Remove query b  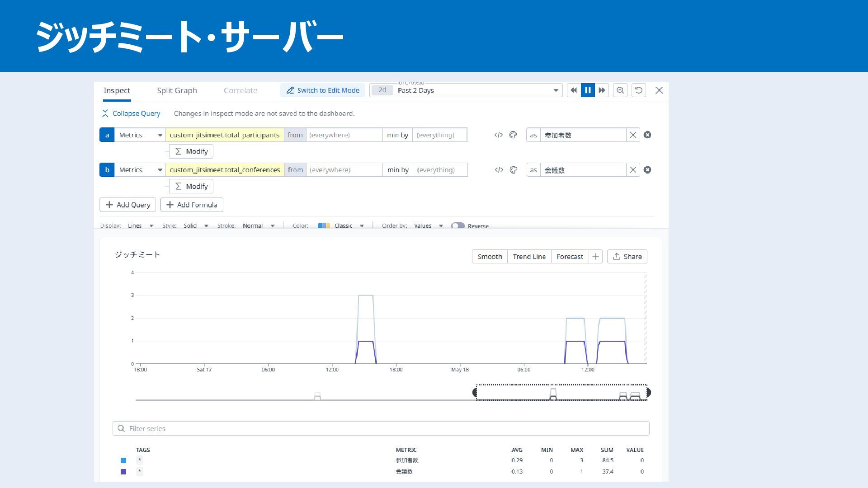(647, 170)
